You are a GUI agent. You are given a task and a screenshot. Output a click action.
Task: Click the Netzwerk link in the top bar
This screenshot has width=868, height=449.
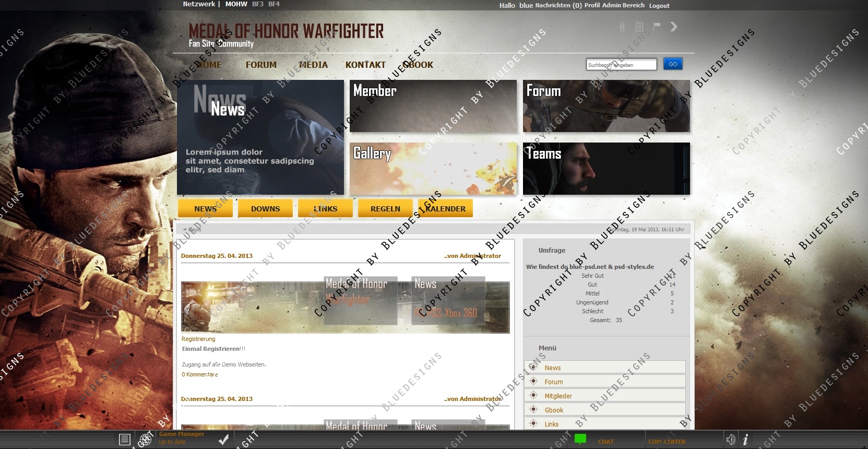pyautogui.click(x=199, y=4)
